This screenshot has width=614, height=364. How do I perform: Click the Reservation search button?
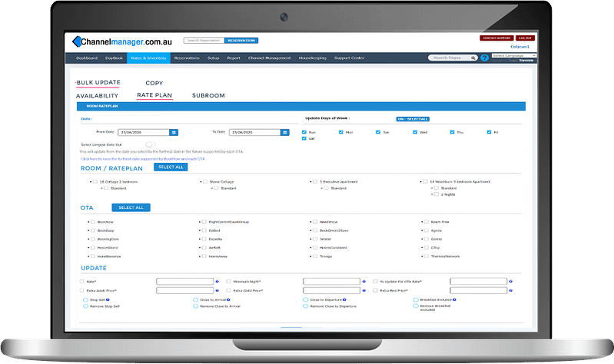point(241,40)
